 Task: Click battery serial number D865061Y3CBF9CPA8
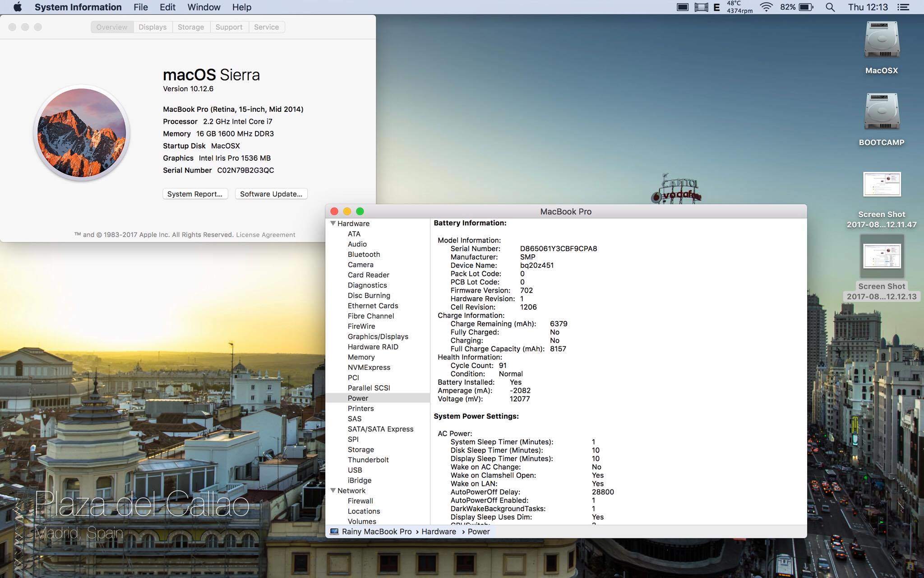tap(559, 248)
